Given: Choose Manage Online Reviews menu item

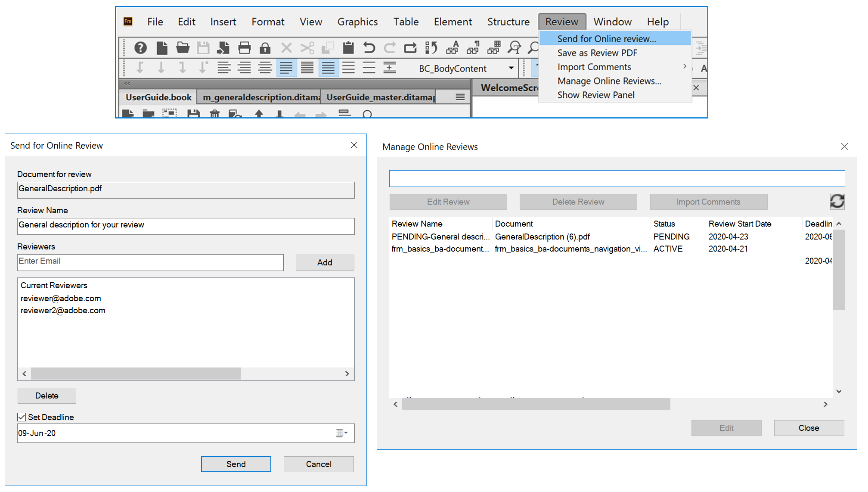Looking at the screenshot, I should 609,81.
